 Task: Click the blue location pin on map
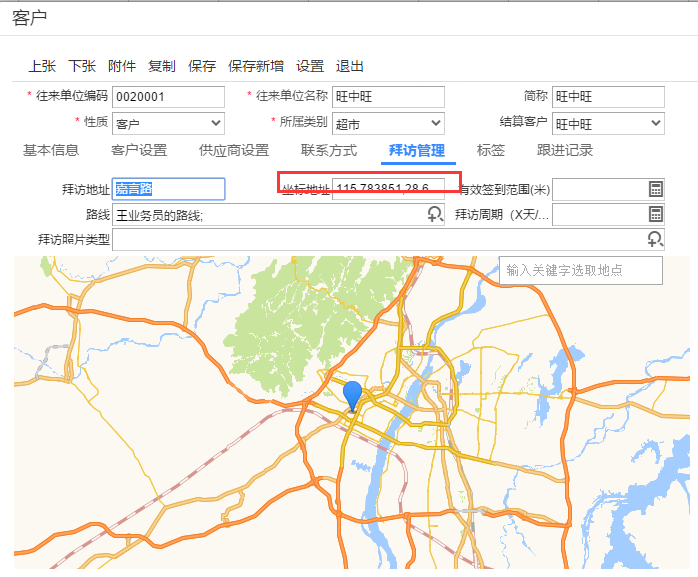click(352, 395)
